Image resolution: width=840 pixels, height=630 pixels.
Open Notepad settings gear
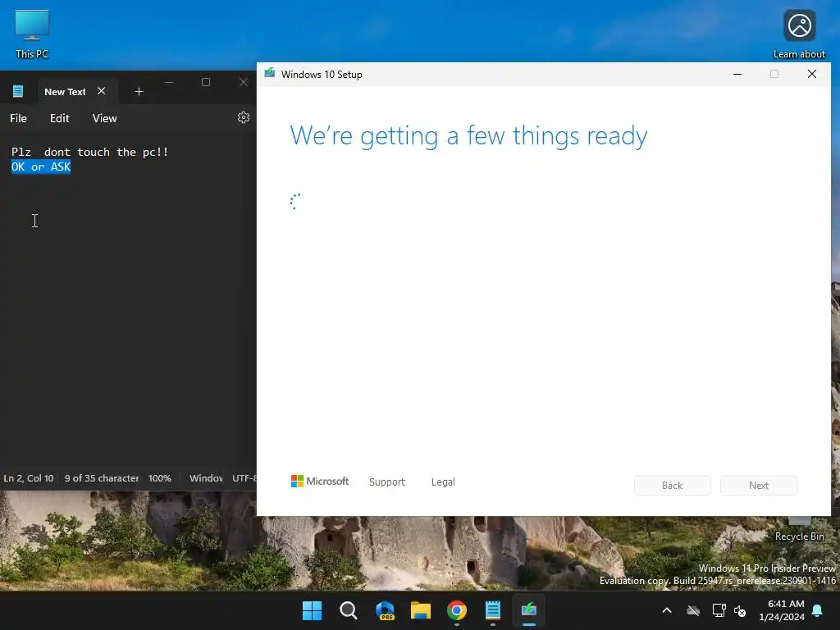coord(243,118)
